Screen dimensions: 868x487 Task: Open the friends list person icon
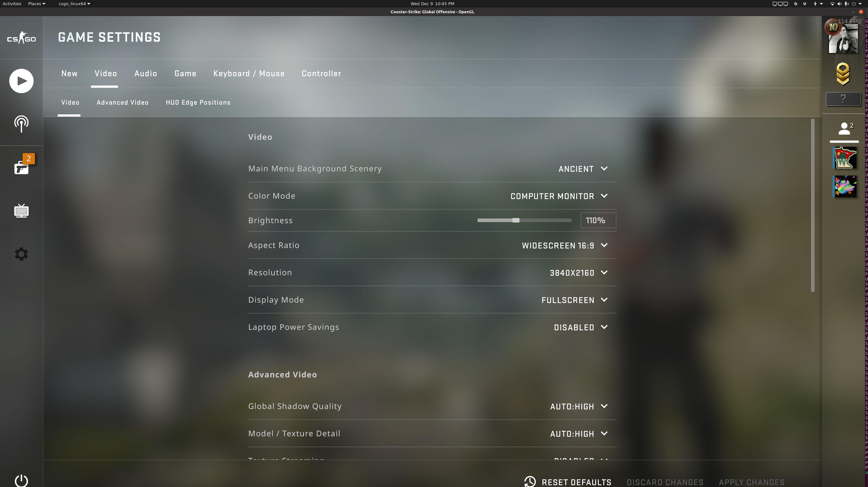pos(844,129)
